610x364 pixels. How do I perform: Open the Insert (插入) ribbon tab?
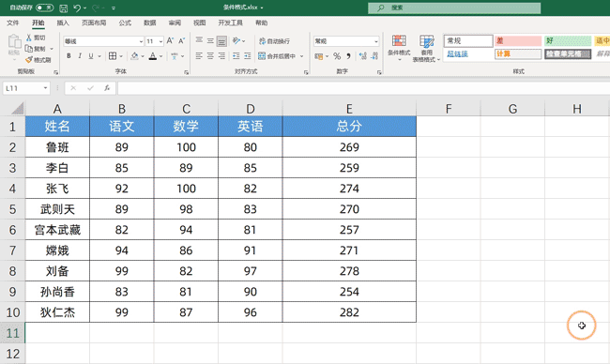tap(63, 23)
